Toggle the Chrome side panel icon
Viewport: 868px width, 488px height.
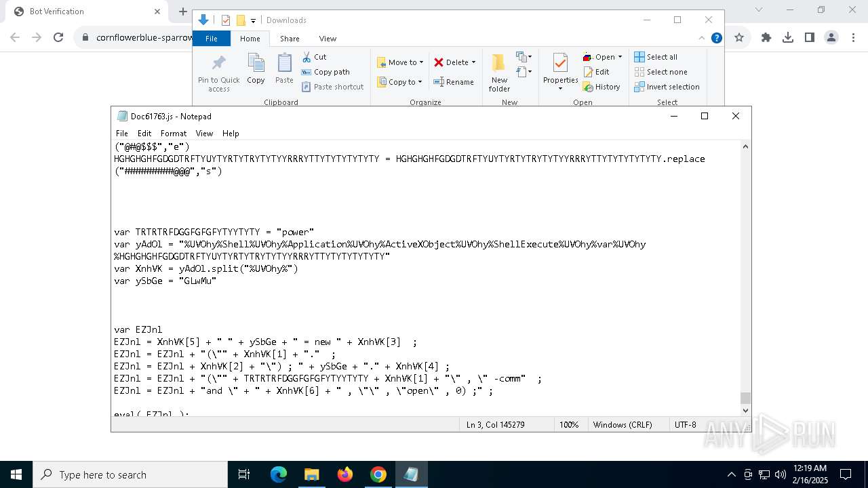(x=810, y=38)
